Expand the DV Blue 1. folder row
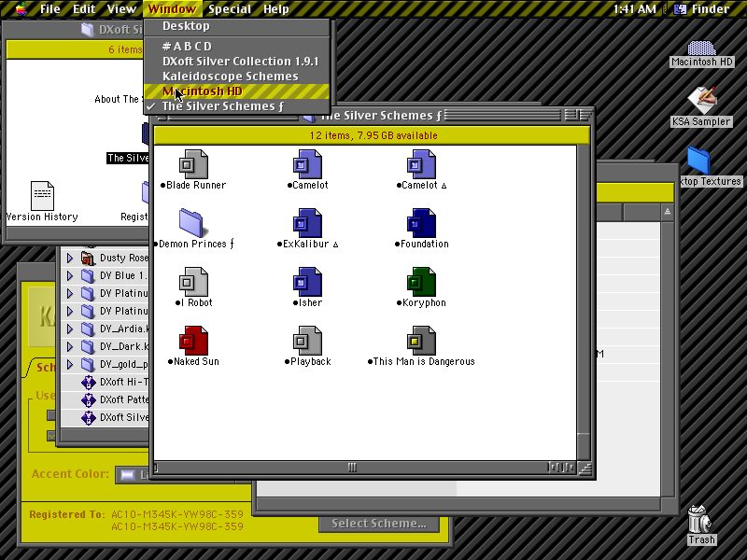This screenshot has height=560, width=747. [x=69, y=275]
